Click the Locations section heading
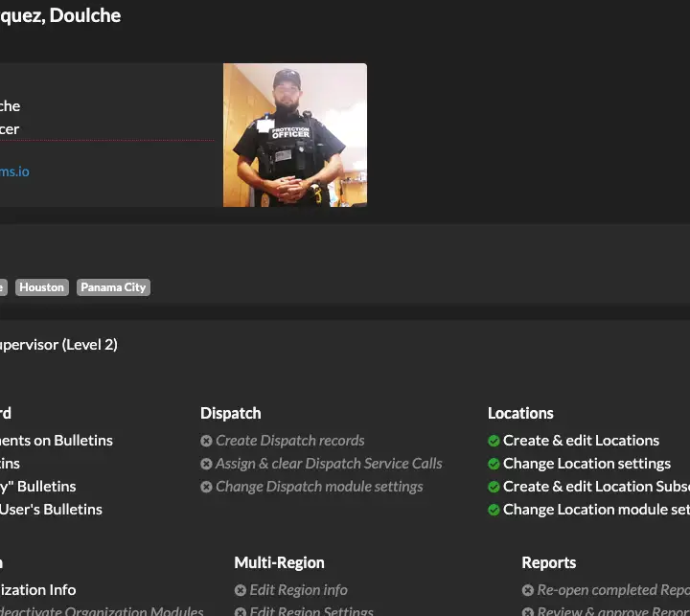Screen dimensions: 690x616 520,413
